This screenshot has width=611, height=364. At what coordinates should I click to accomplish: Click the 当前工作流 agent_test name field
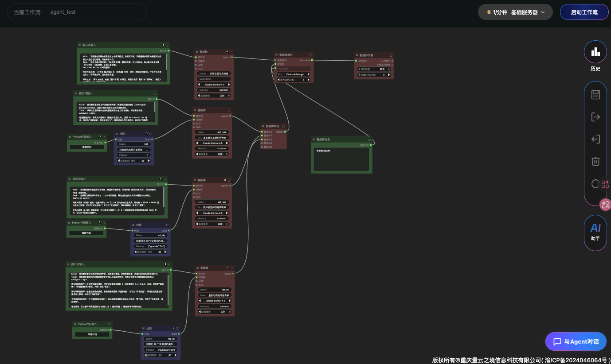click(x=77, y=12)
